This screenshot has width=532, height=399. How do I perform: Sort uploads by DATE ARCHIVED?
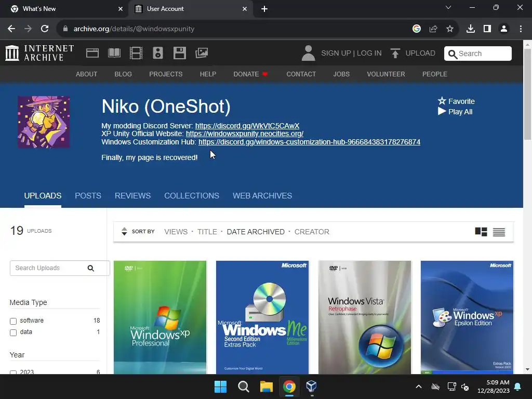[256, 232]
